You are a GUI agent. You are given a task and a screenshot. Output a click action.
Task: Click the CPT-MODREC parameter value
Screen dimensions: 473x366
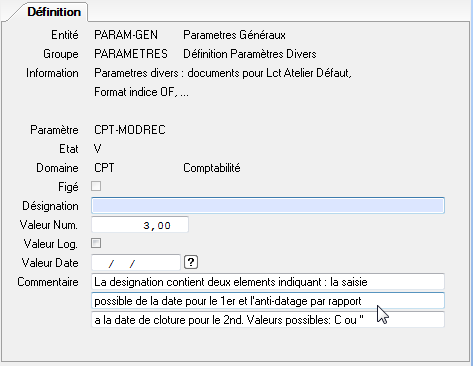[x=130, y=130]
